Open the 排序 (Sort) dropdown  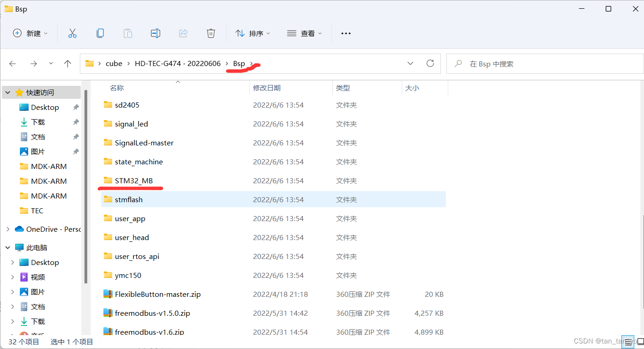click(x=253, y=33)
